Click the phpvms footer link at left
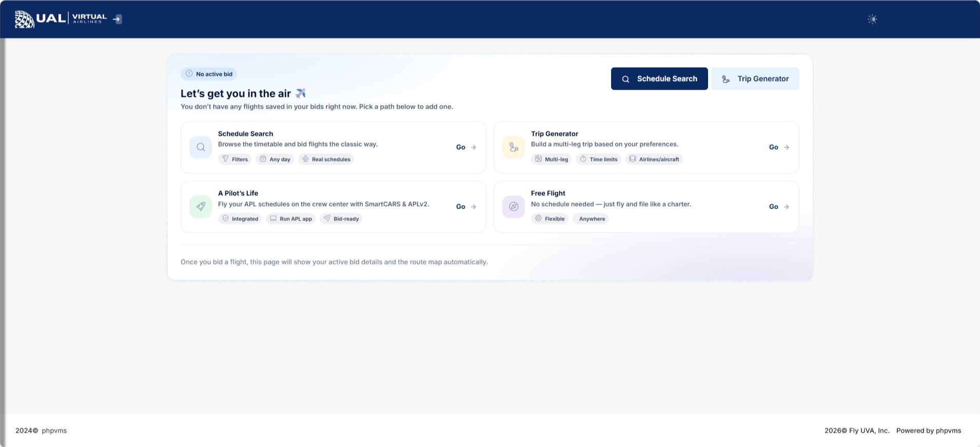 [54, 431]
